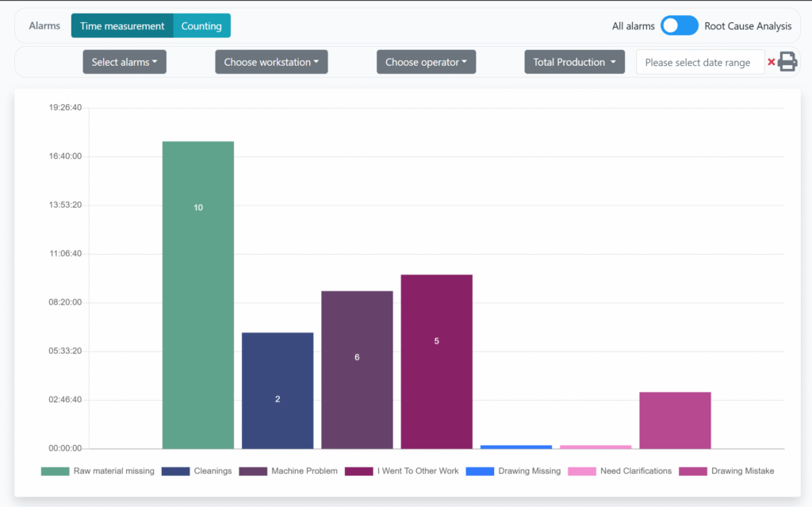The height and width of the screenshot is (507, 812).
Task: Click the green Raw material missing bar
Action: click(x=198, y=294)
